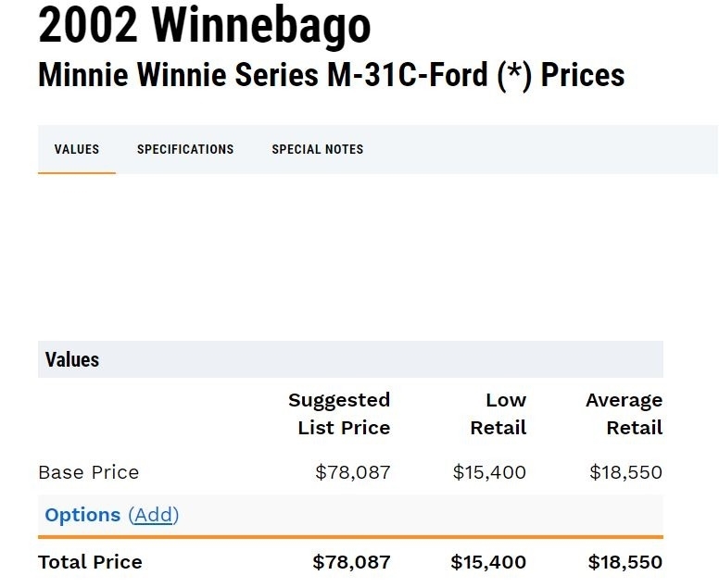Click the 2002 Winnebago page heading
The width and height of the screenshot is (719, 588).
coord(205,27)
